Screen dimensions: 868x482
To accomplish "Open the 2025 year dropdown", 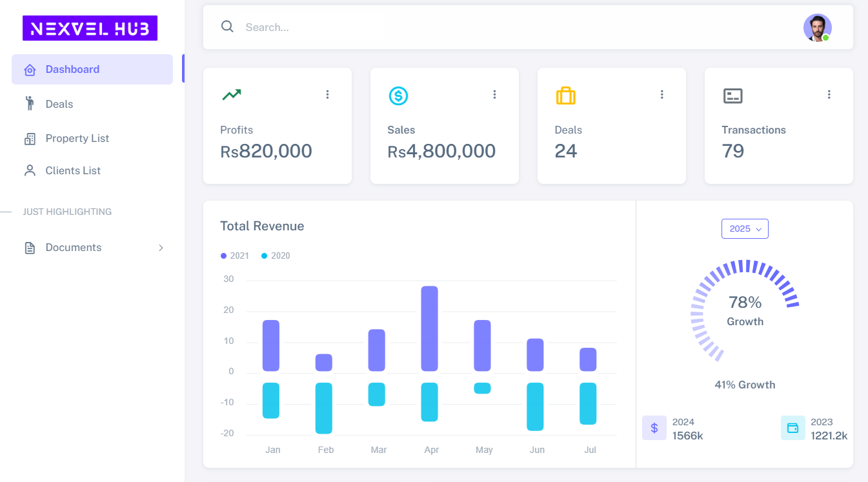I will click(745, 229).
